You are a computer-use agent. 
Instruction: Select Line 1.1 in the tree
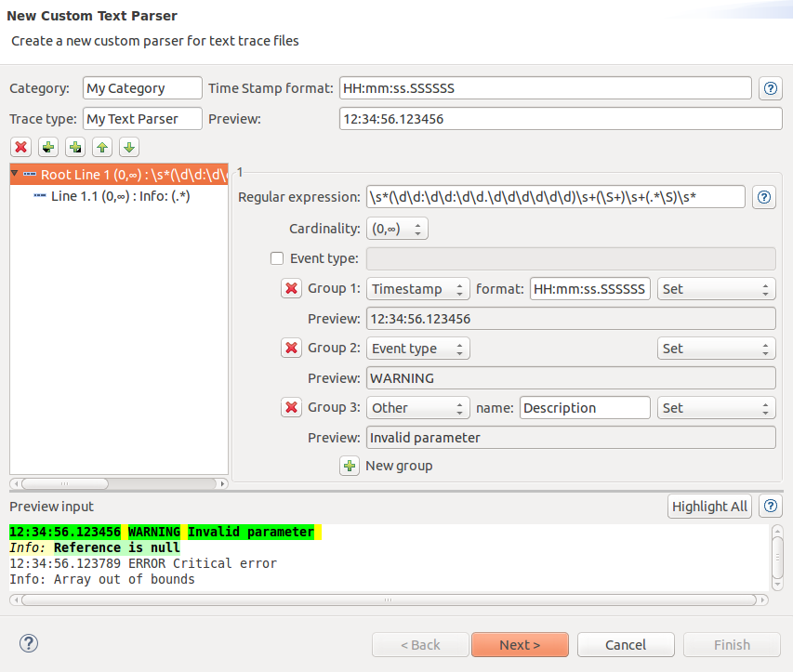pyautogui.click(x=120, y=196)
